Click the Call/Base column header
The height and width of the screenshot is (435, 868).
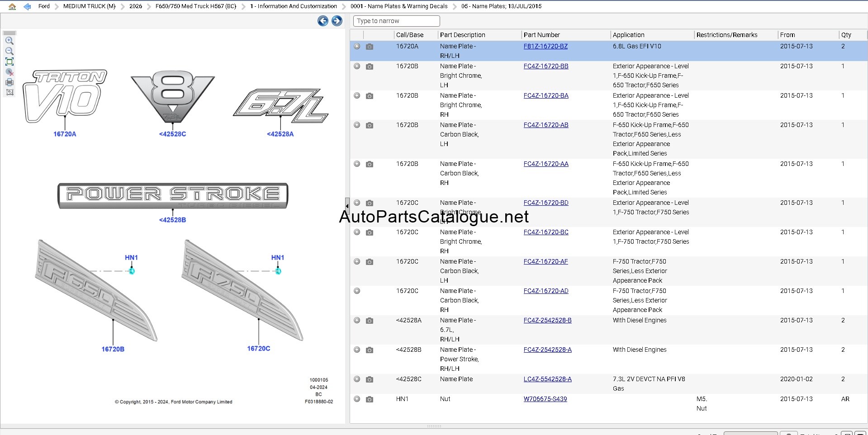tap(410, 35)
